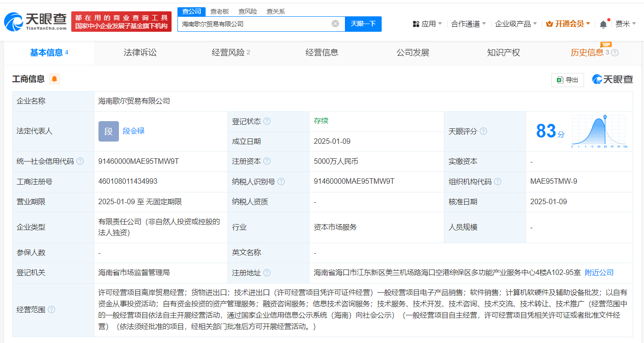Open the 法律诉讼 tab
Screen dimensions: 644x343
(x=141, y=52)
